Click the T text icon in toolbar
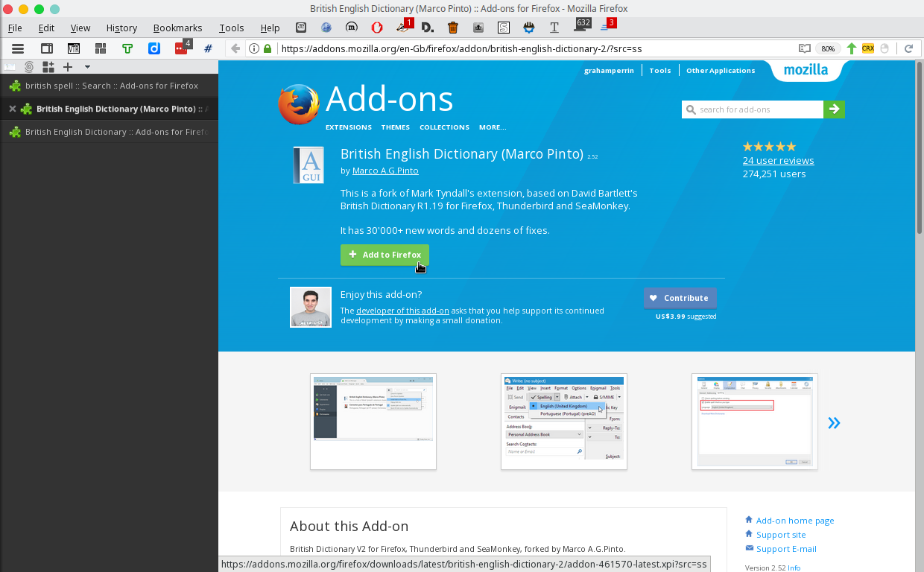This screenshot has height=572, width=924. point(554,28)
